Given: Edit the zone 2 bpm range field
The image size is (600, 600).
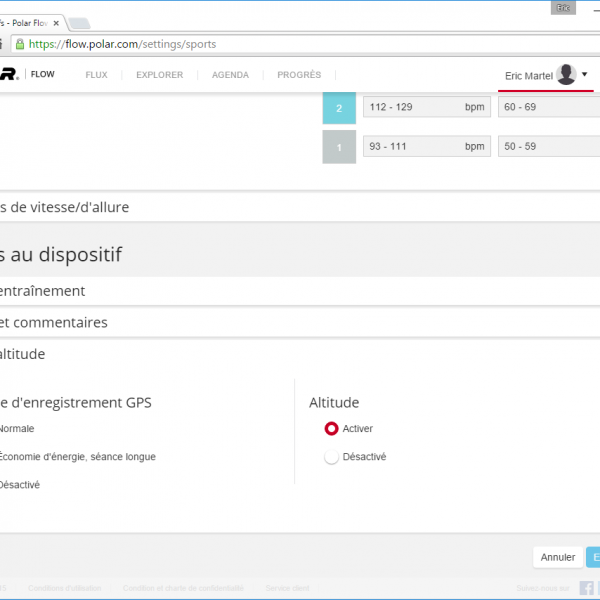Looking at the screenshot, I should pyautogui.click(x=412, y=107).
